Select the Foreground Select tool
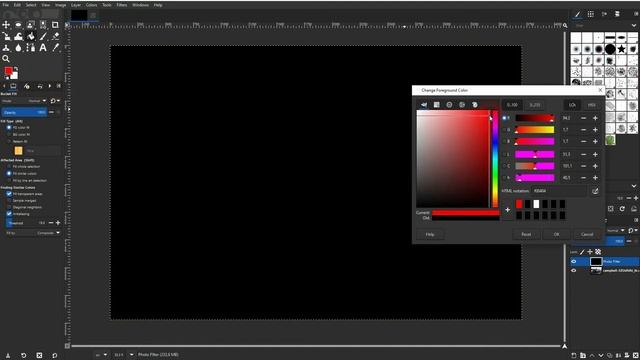Image resolution: width=640 pixels, height=360 pixels. tap(31, 25)
